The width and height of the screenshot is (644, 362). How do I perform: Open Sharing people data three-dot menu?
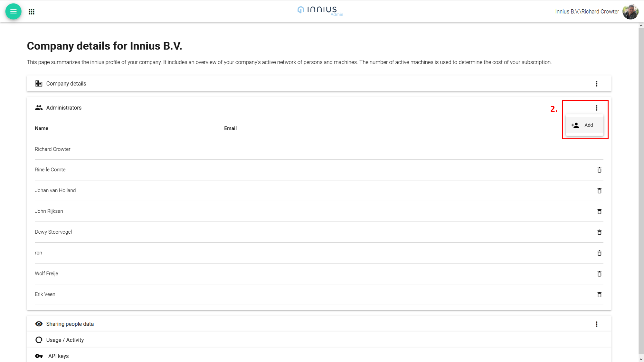[x=596, y=324]
